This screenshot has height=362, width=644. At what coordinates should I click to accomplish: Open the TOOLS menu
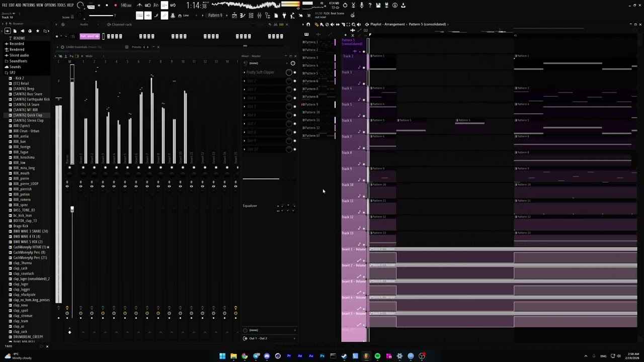pyautogui.click(x=61, y=5)
